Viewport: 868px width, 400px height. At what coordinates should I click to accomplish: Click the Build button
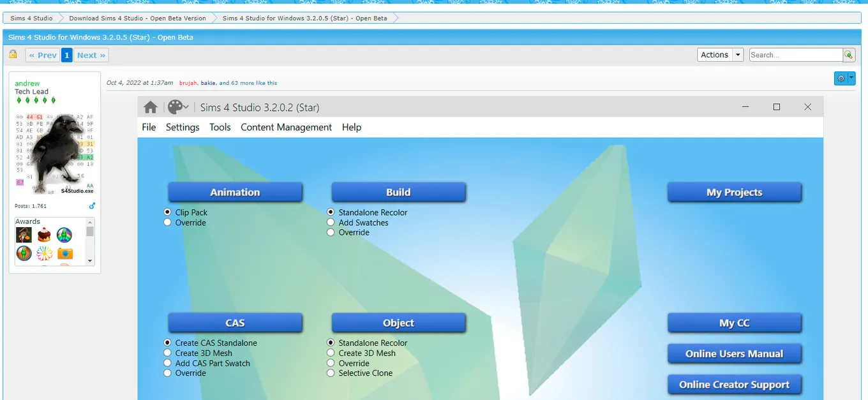(398, 192)
